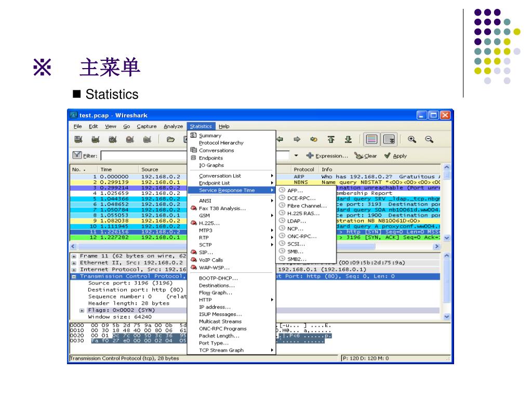Select DCE-RPC in Service Response Time submenu
The image size is (532, 399).
306,198
